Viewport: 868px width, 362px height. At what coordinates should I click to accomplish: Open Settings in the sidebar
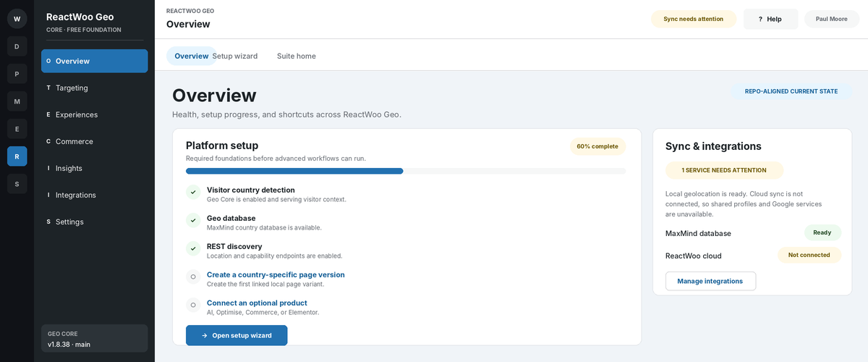tap(95, 222)
